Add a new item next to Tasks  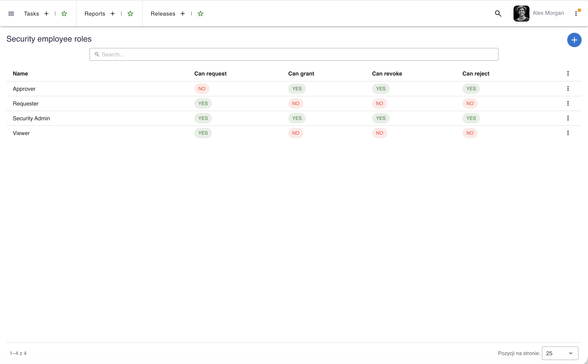[x=47, y=13]
